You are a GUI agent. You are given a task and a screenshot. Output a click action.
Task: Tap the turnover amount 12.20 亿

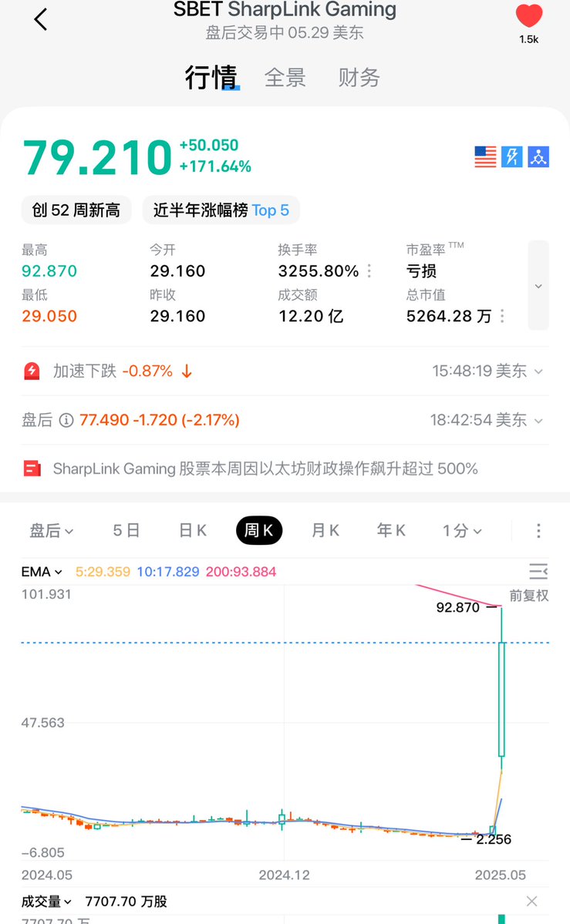pyautogui.click(x=311, y=317)
